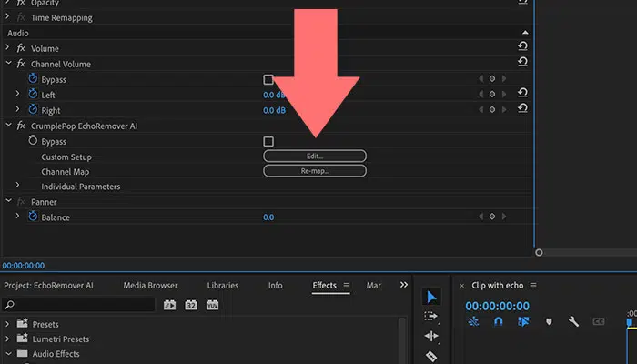Filter 32-bit Color effects icon

(191, 305)
